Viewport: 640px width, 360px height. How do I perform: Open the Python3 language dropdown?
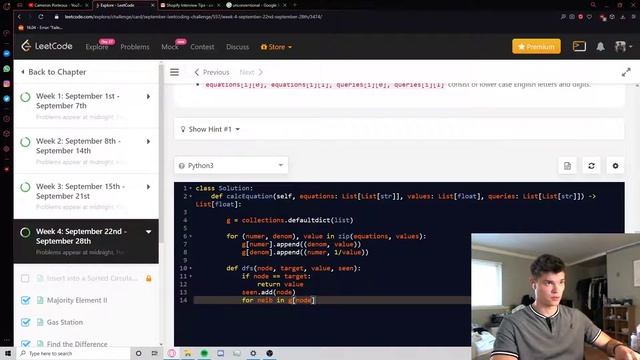click(231, 165)
